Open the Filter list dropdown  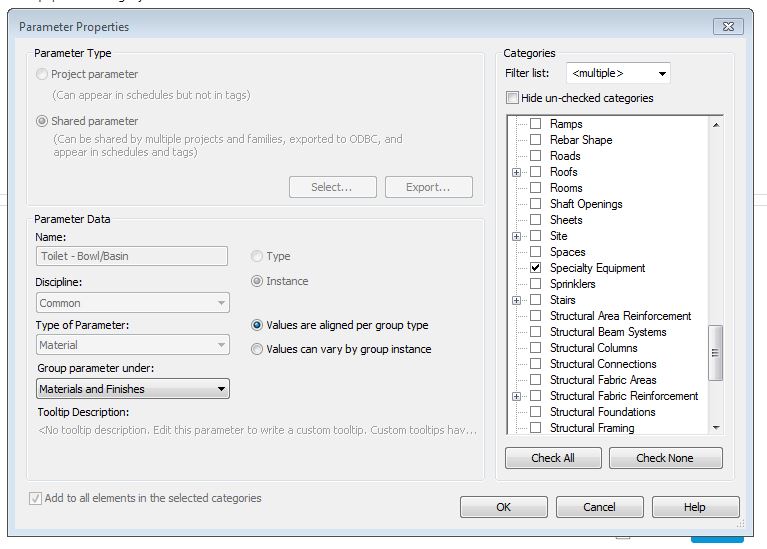click(x=618, y=73)
